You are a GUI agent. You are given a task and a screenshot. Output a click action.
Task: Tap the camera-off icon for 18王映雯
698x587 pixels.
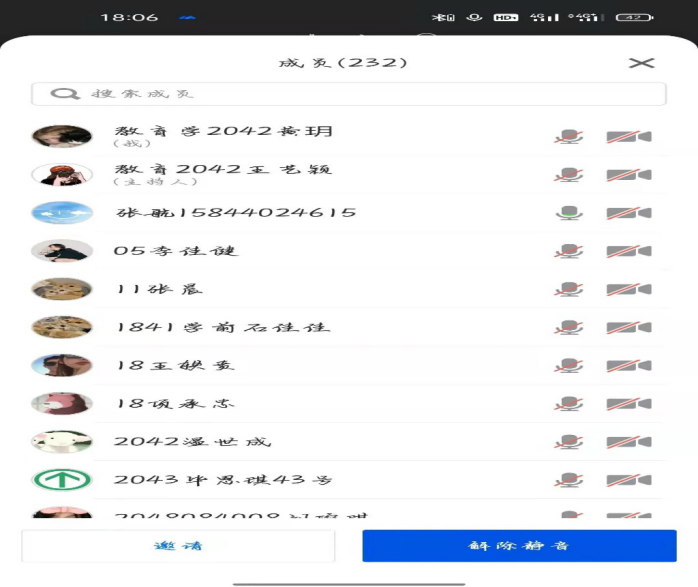click(628, 366)
